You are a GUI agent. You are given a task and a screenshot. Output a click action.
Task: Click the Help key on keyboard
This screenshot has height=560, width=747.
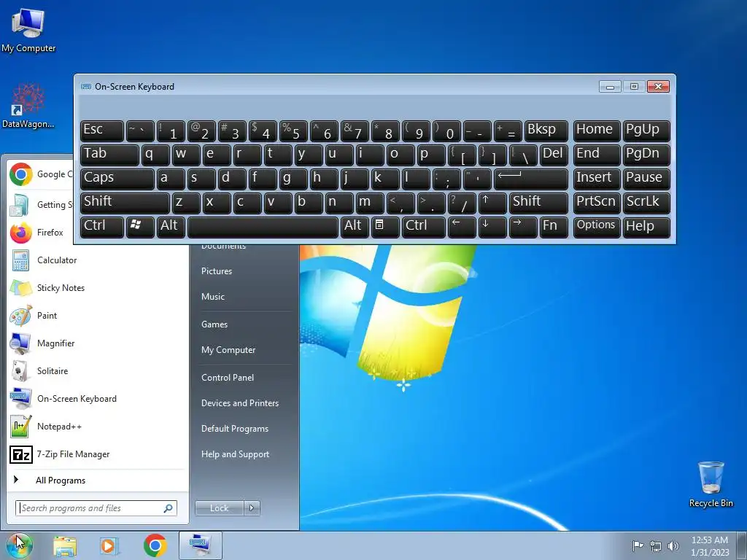(646, 227)
